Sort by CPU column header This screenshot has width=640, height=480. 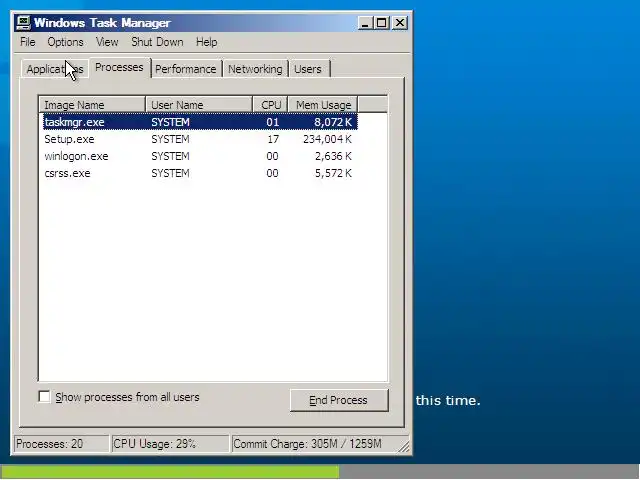(x=270, y=105)
